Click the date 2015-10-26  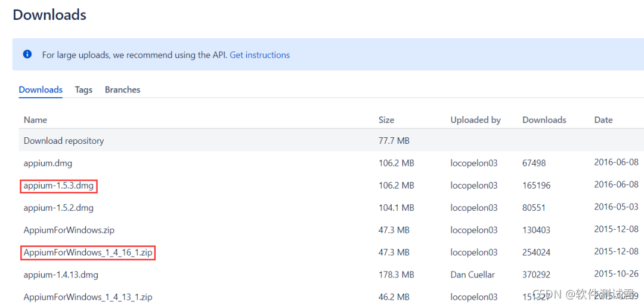[617, 273]
